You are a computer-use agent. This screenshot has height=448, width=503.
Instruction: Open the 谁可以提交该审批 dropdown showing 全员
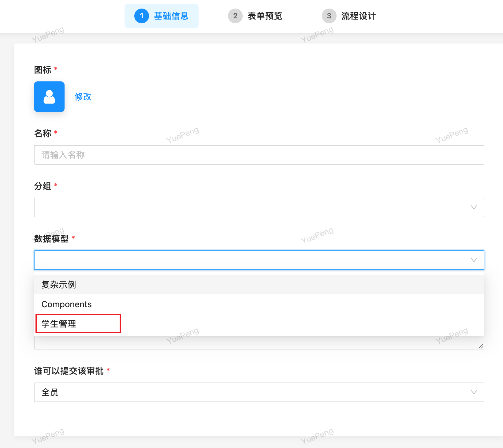(x=259, y=392)
